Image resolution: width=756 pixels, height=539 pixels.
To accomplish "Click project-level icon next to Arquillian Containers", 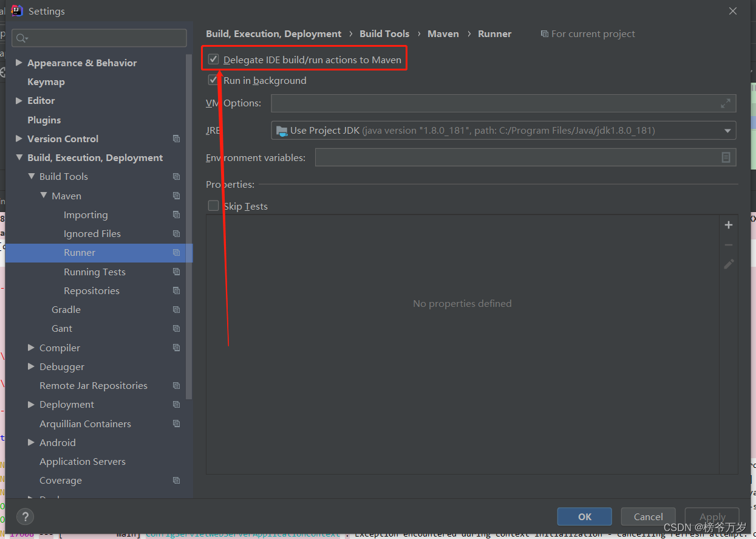I will [176, 424].
